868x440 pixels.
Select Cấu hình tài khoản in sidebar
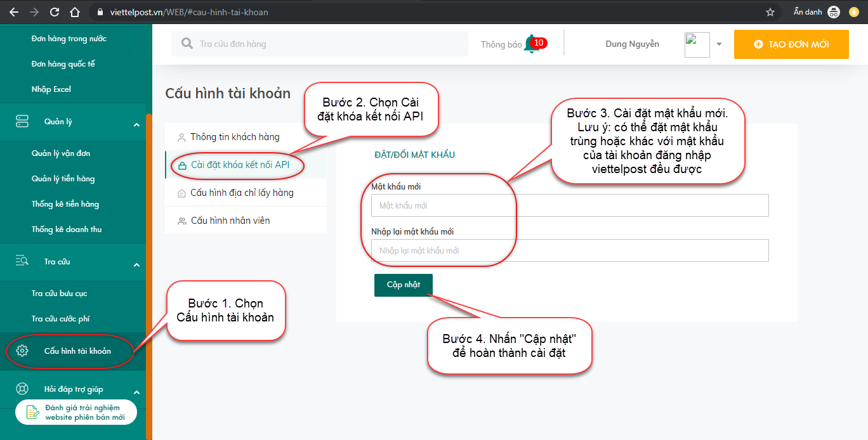(x=73, y=351)
